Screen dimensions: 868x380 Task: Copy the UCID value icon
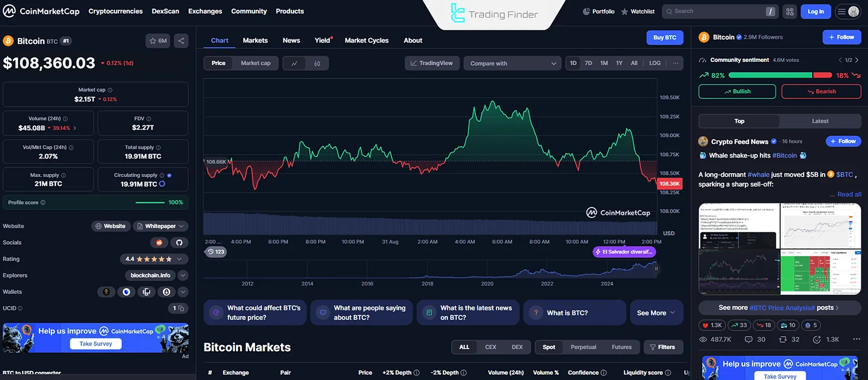click(x=181, y=308)
